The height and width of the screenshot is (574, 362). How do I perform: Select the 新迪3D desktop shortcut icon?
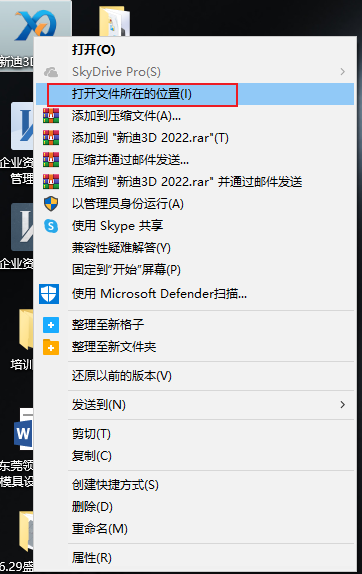click(x=36, y=26)
